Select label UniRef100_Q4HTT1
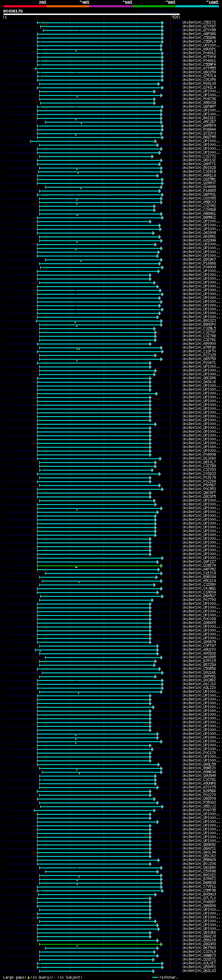The width and height of the screenshot is (222, 980). [x=199, y=164]
